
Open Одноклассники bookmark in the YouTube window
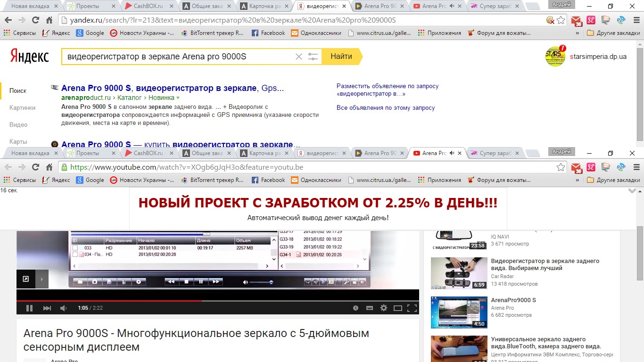[x=316, y=180]
